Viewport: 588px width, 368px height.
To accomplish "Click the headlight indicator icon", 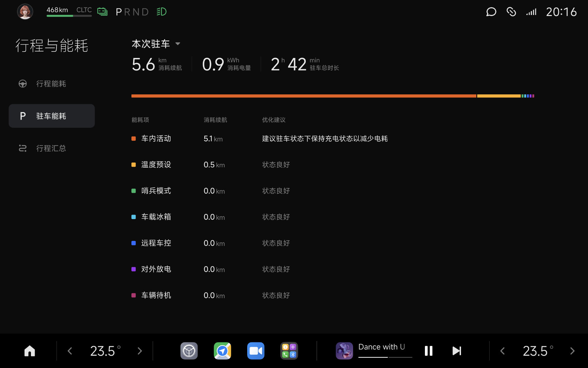I will coord(161,12).
